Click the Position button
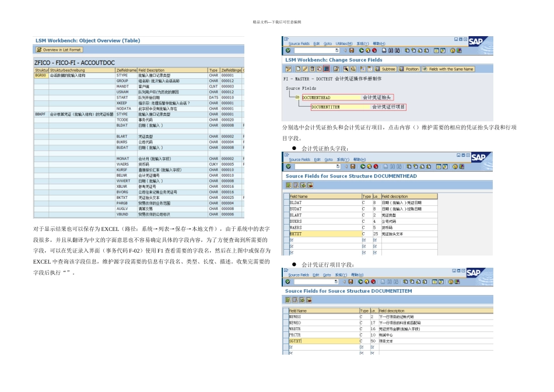The height and width of the screenshot is (392, 554). [x=409, y=69]
